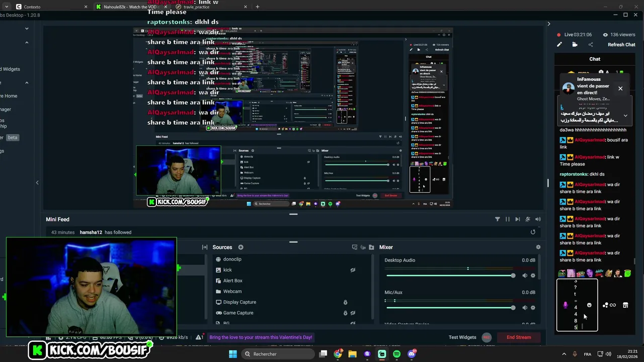Toggle Mini Feed volume speaker icon
The width and height of the screenshot is (644, 362).
click(538, 219)
